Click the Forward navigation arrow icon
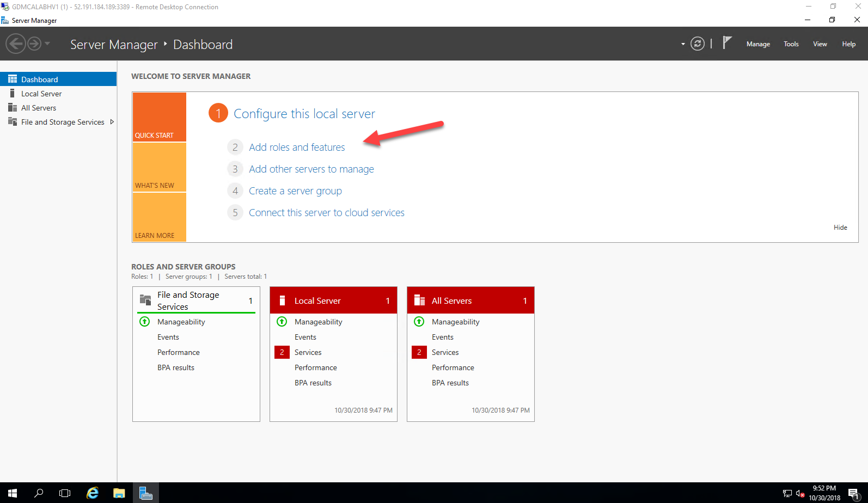Screen dimensions: 868x503 tap(34, 44)
